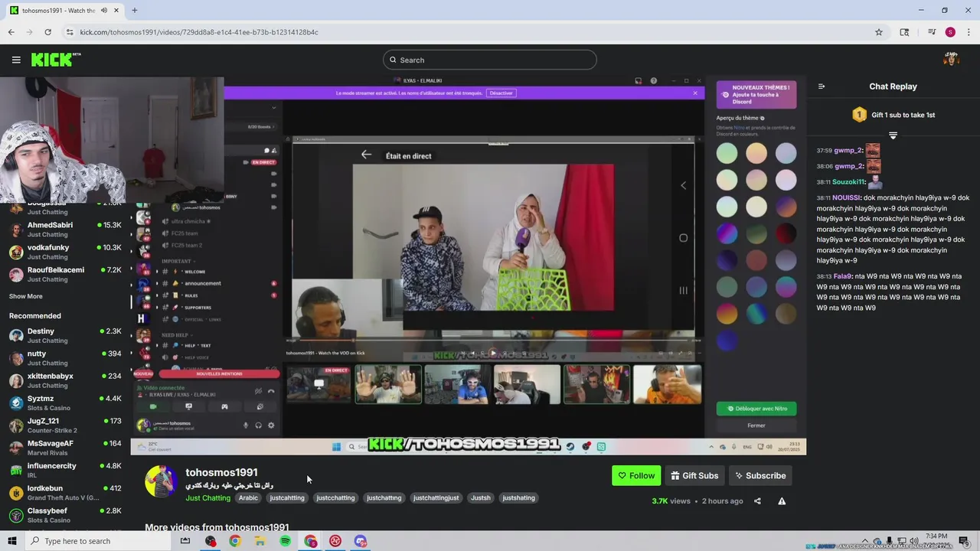Select the justcchatting tag
The image size is (980, 551).
click(335, 498)
